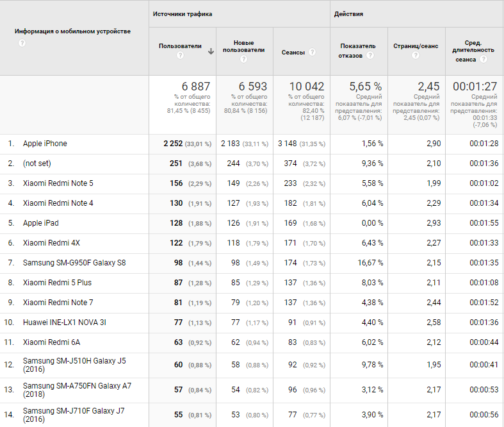Image resolution: width=504 pixels, height=427 pixels.
Task: Click the sort arrow next to Пользователи
Action: (x=211, y=51)
